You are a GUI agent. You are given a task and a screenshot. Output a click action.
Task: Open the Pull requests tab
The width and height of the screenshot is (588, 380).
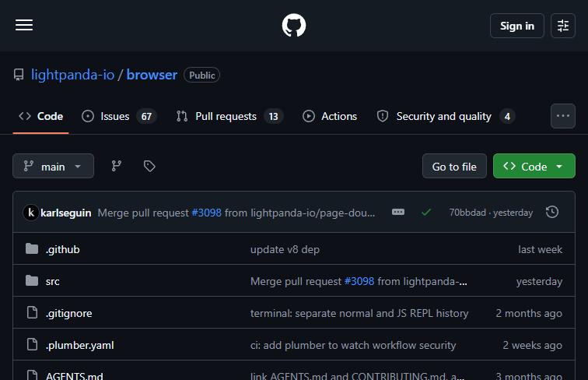tap(229, 116)
